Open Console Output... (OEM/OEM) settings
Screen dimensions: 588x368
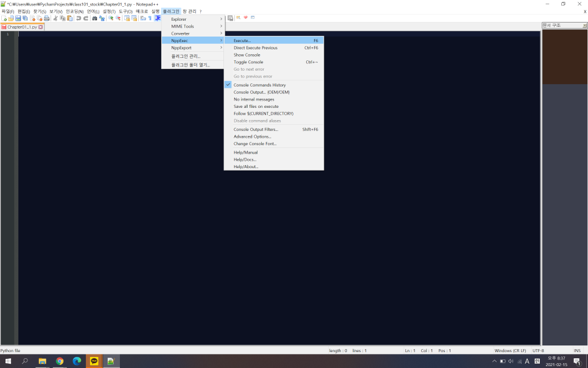click(274, 92)
